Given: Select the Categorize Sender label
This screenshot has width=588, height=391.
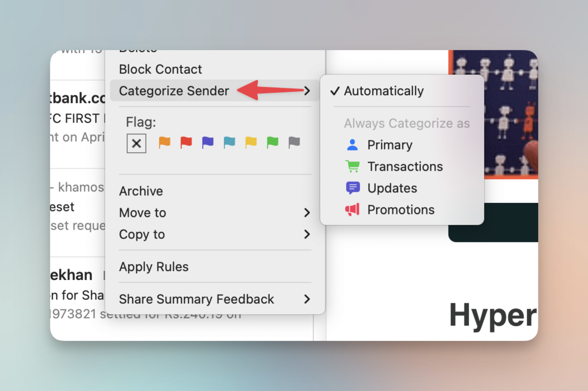Looking at the screenshot, I should (x=174, y=91).
